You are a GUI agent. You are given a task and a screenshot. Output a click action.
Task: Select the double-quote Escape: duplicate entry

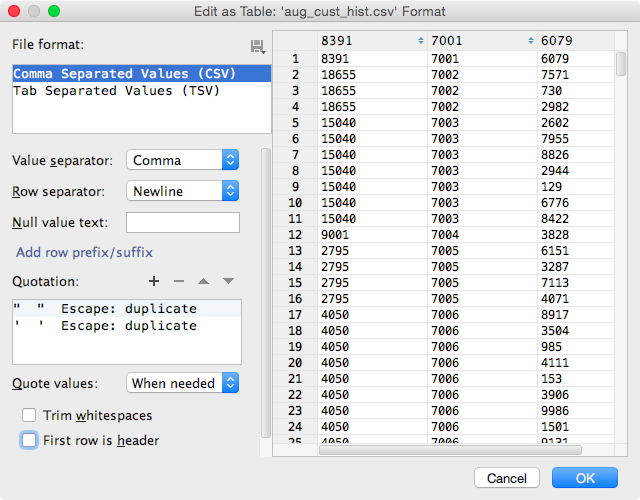pyautogui.click(x=127, y=309)
